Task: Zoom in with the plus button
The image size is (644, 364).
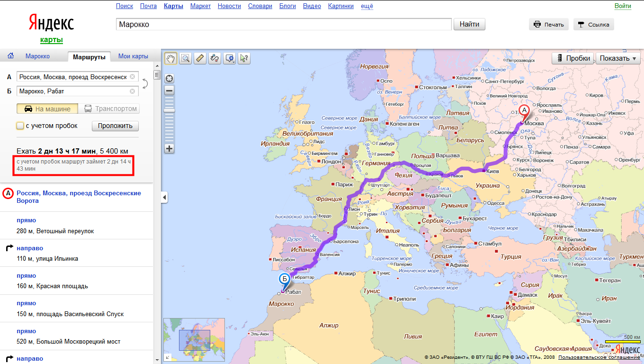Action: point(169,148)
